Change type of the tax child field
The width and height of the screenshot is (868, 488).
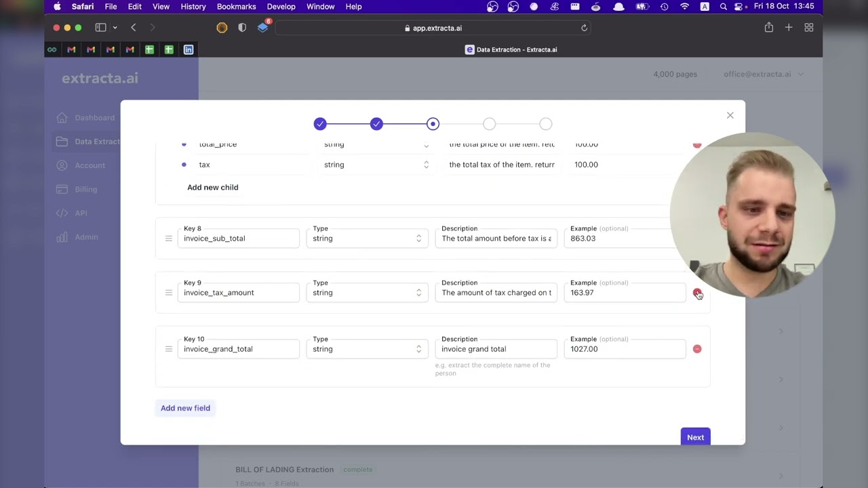pos(376,165)
